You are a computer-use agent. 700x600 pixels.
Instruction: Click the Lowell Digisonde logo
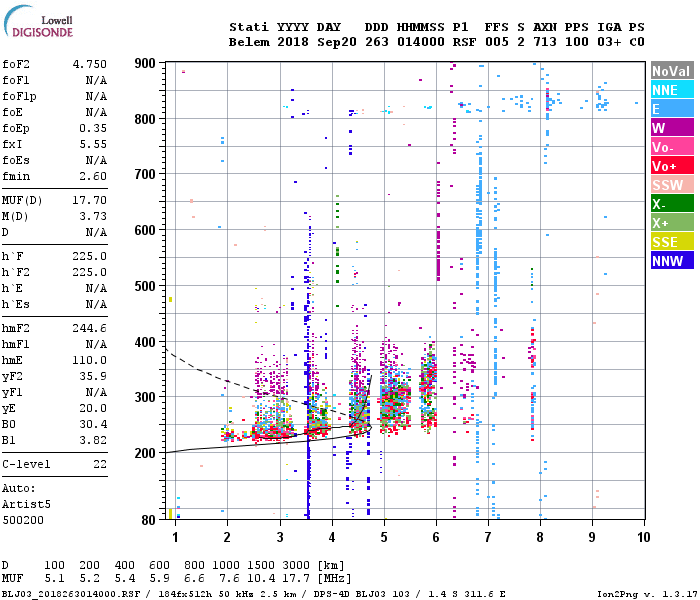pyautogui.click(x=38, y=21)
